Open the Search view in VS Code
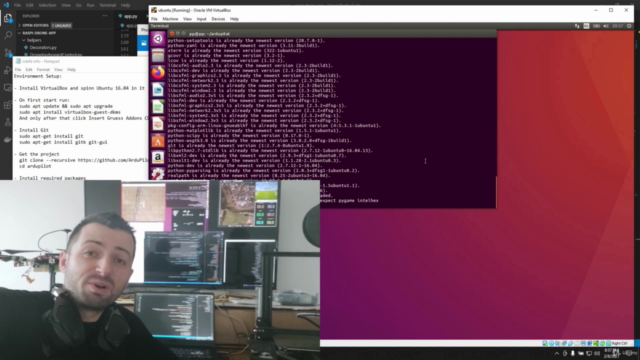 point(8,36)
